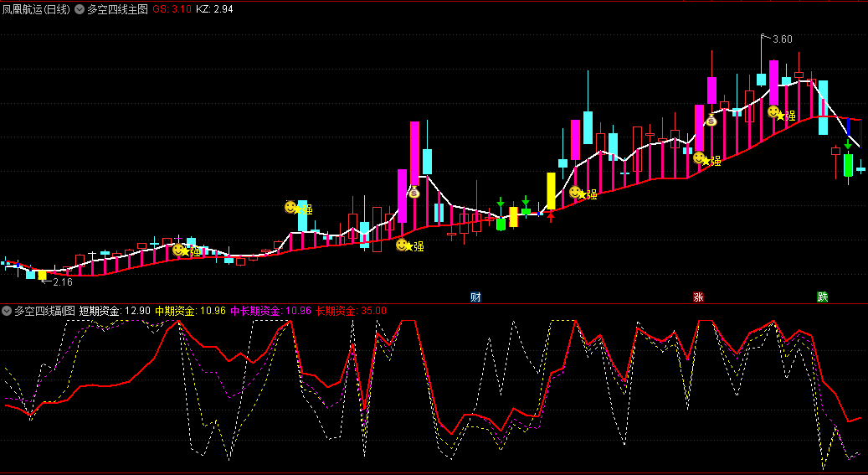Viewport: 868px width, 475px height.
Task: Click the KZ: 2.94 value
Action: pyautogui.click(x=214, y=9)
